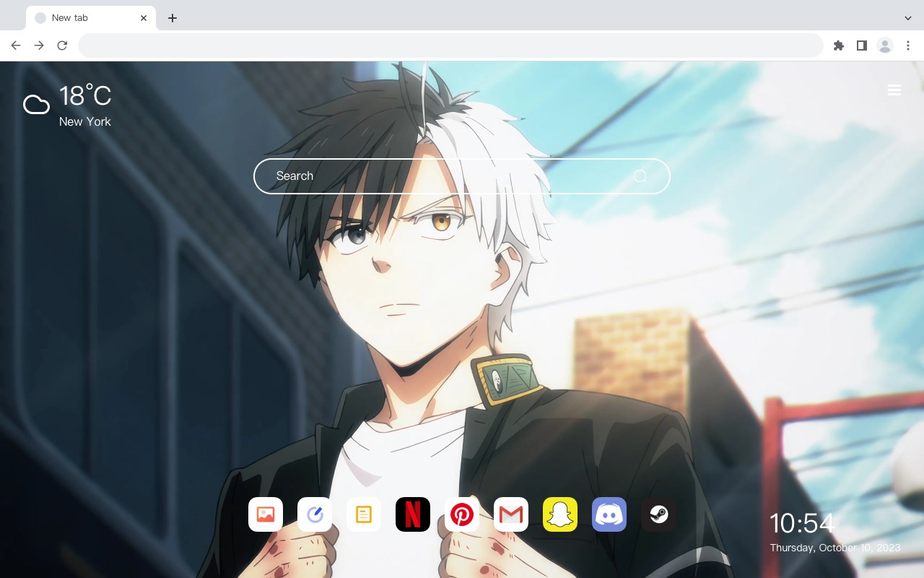This screenshot has height=578, width=924.
Task: Click the 10:54 clock display
Action: (801, 523)
